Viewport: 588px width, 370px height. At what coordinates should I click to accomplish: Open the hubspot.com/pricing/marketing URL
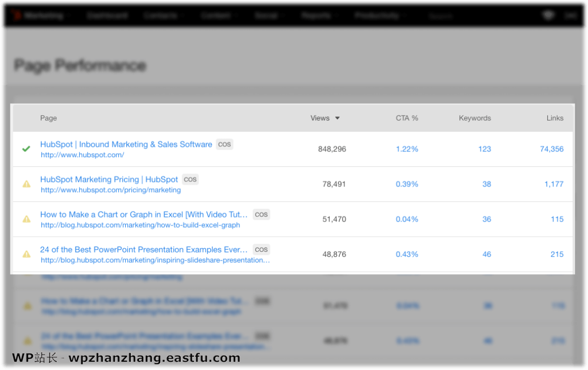click(110, 189)
